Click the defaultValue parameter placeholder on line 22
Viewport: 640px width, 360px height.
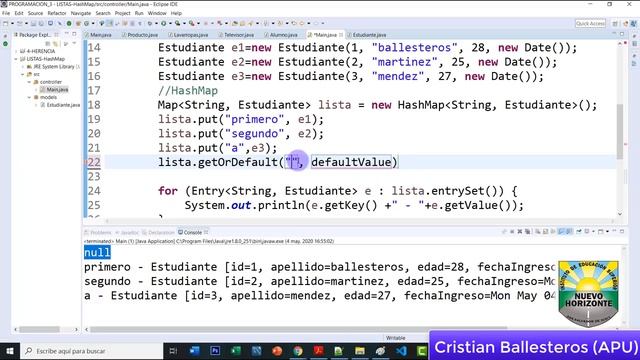(351, 162)
